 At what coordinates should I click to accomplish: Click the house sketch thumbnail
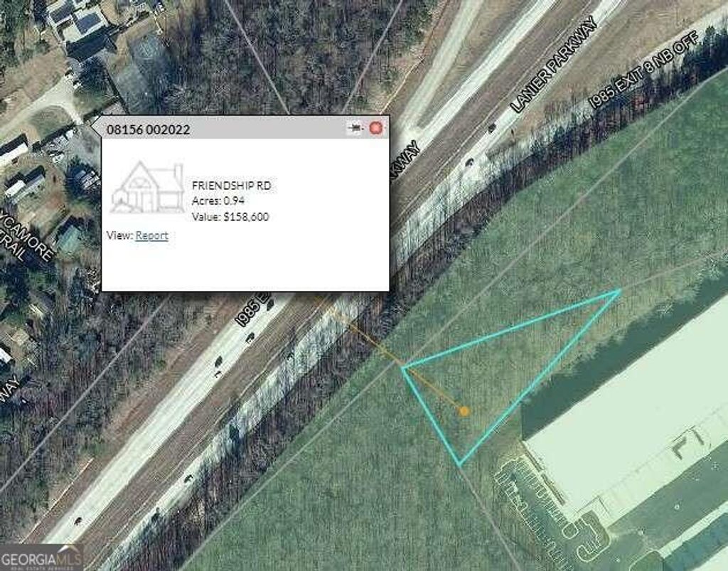coord(146,188)
